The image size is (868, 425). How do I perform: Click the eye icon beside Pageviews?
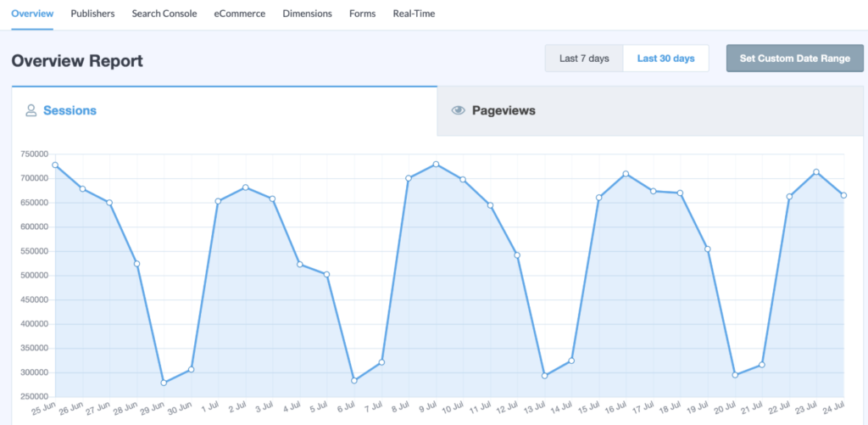coord(459,110)
